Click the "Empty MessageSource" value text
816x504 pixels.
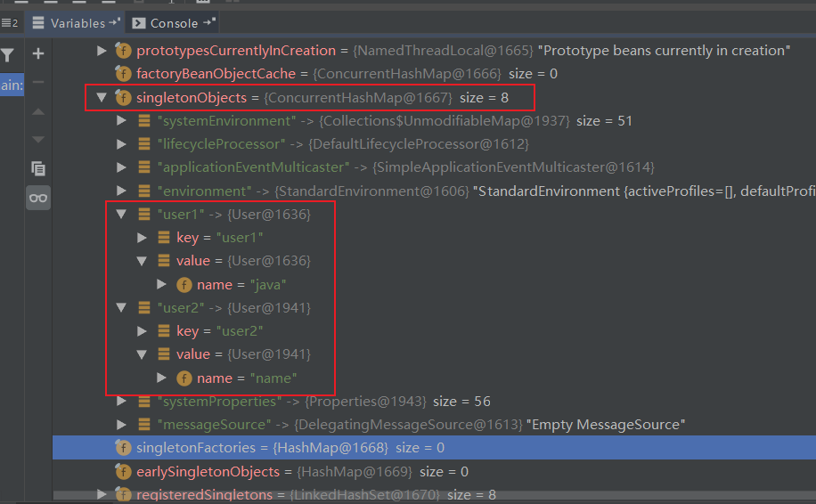point(605,425)
